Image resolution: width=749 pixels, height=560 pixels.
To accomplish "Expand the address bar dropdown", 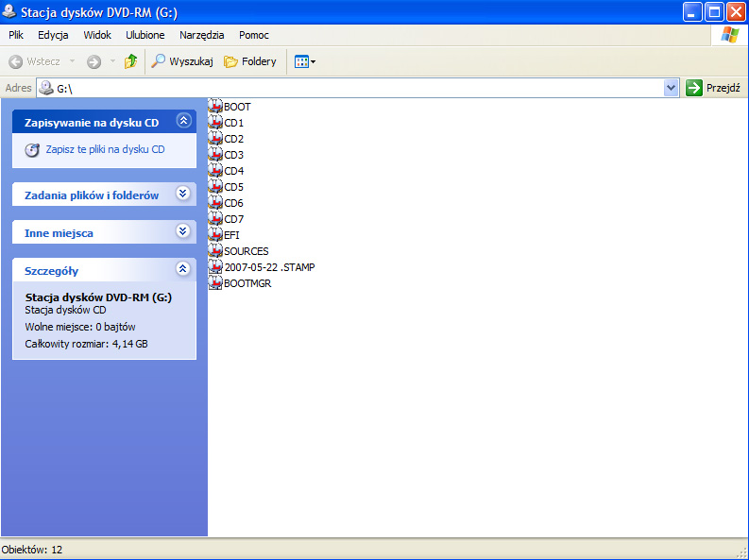I will [x=672, y=88].
